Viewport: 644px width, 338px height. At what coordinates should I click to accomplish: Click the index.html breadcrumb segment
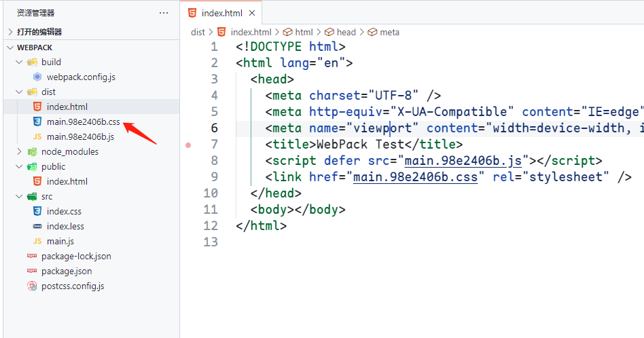point(251,32)
